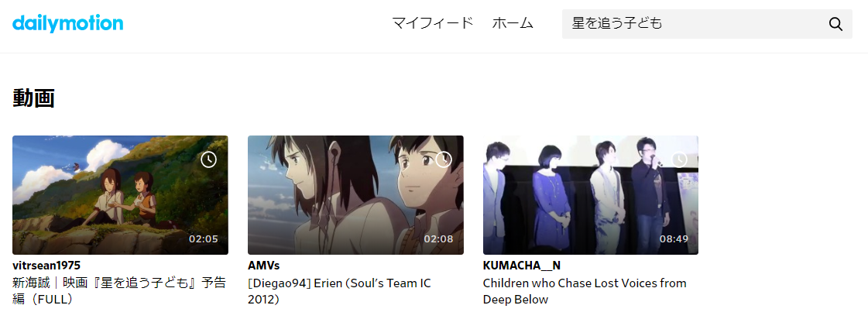Open the 新海誠 映画 星を追う子ども 予告編 title
This screenshot has height=319, width=868.
point(119,291)
